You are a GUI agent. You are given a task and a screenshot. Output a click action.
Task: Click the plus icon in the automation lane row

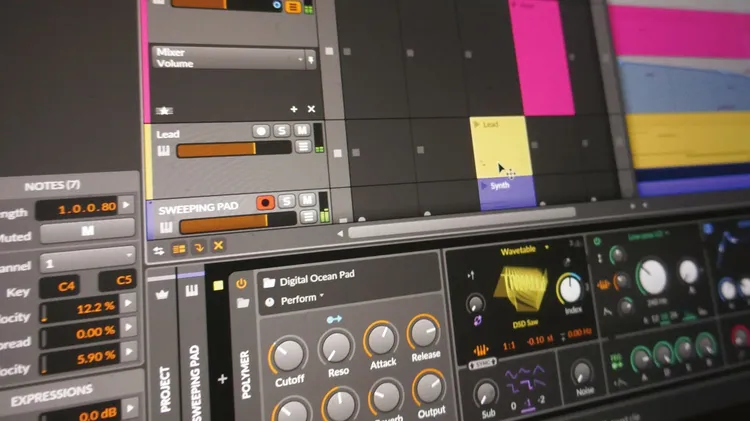point(294,109)
